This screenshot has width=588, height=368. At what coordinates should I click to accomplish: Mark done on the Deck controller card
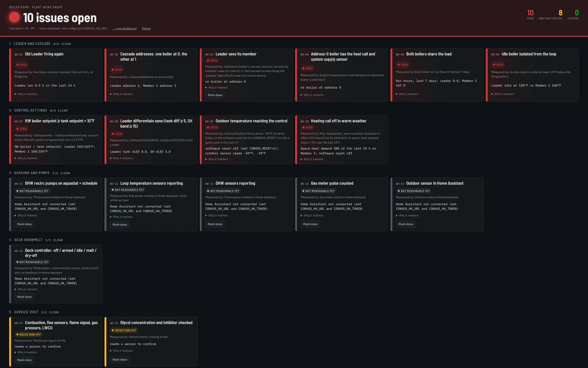tap(24, 297)
